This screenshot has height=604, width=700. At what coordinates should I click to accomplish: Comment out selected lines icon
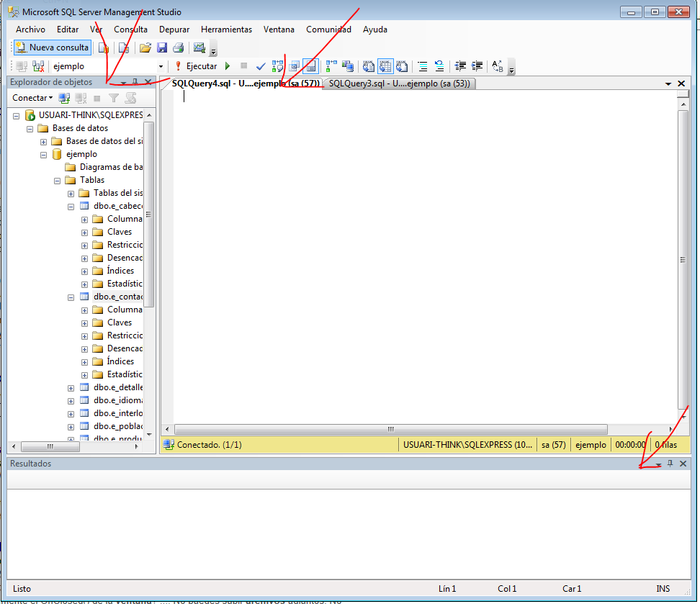(422, 66)
